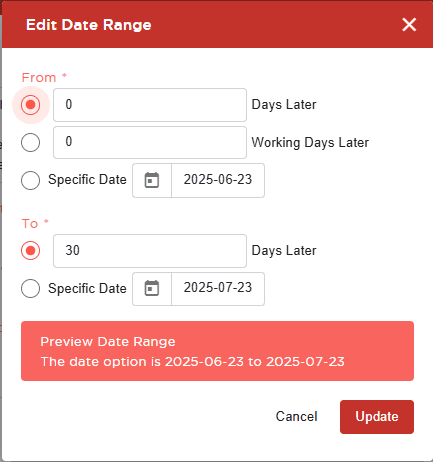The height and width of the screenshot is (462, 433).
Task: Select From Working Days Later radio option
Action: [x=31, y=142]
